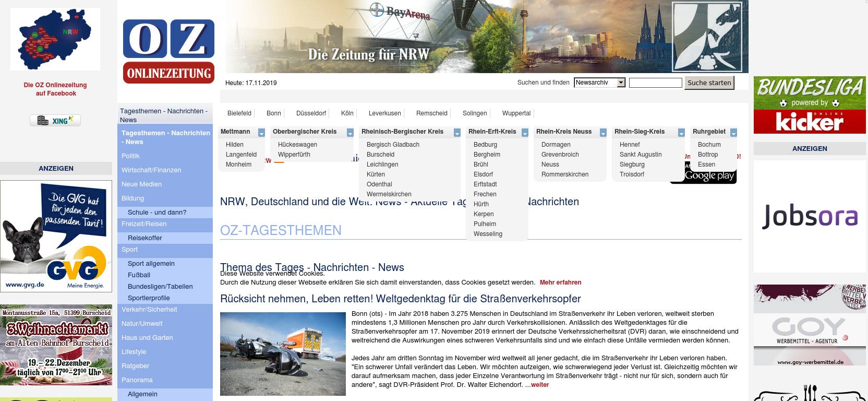Collapse the Mettmann dropdown arrow

261,133
